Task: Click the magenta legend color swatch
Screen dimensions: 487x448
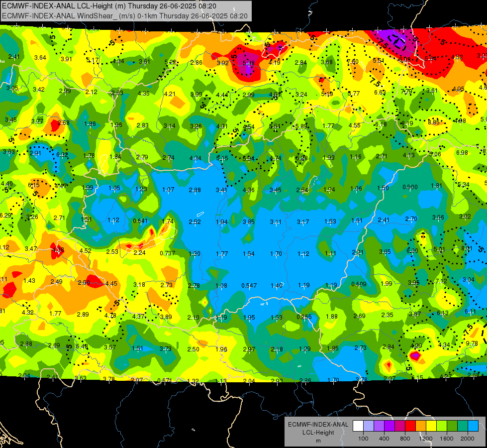Action: coord(400,426)
